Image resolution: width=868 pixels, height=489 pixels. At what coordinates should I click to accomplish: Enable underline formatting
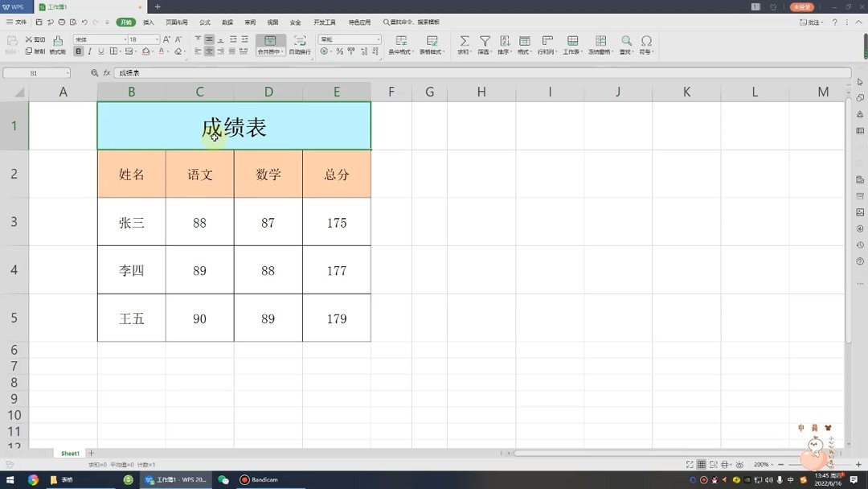tap(101, 51)
